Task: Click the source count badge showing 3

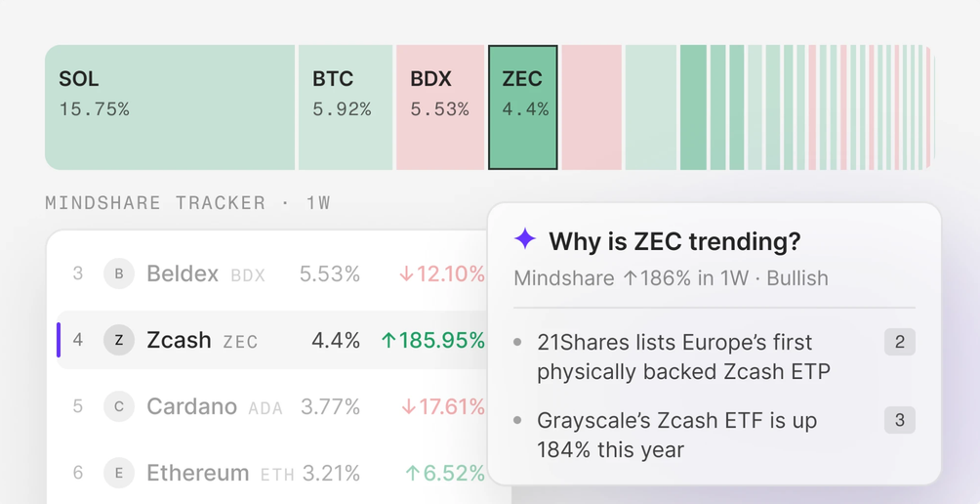Action: (900, 420)
